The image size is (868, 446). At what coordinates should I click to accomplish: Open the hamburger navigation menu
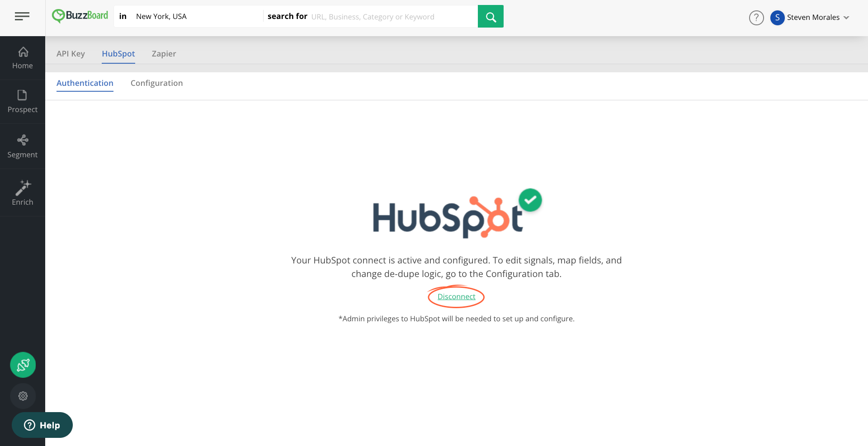(x=22, y=17)
